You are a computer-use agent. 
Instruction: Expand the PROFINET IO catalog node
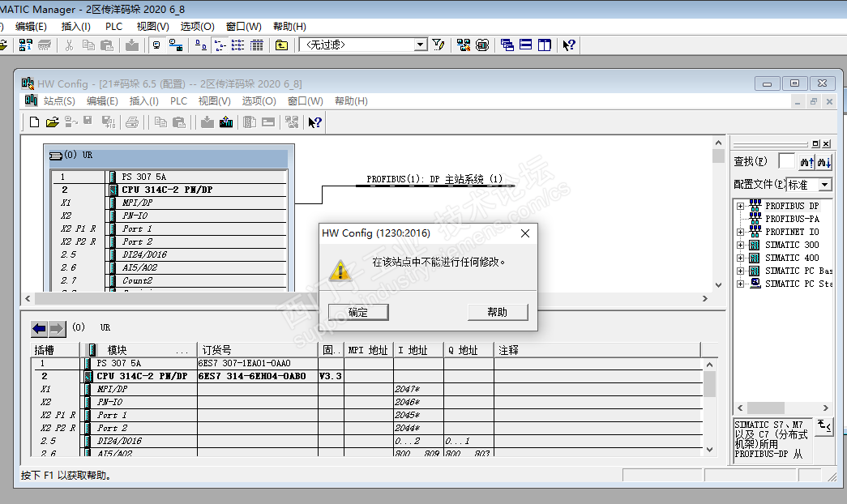click(x=741, y=232)
